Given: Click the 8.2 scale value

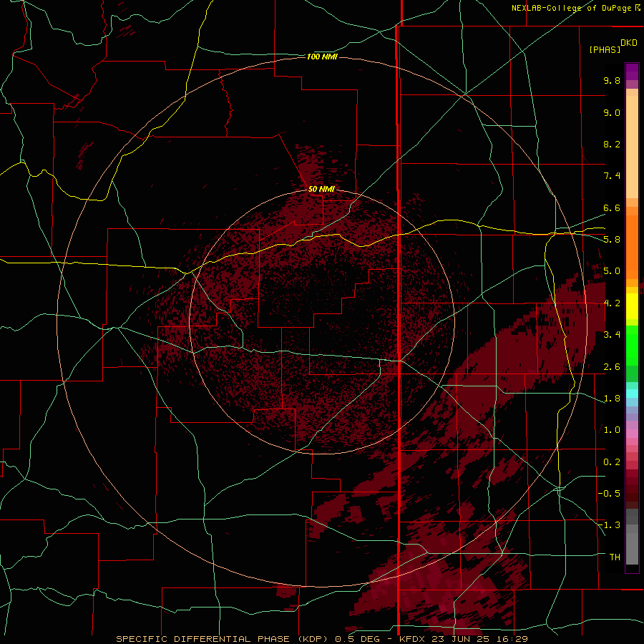Looking at the screenshot, I should click(612, 144).
